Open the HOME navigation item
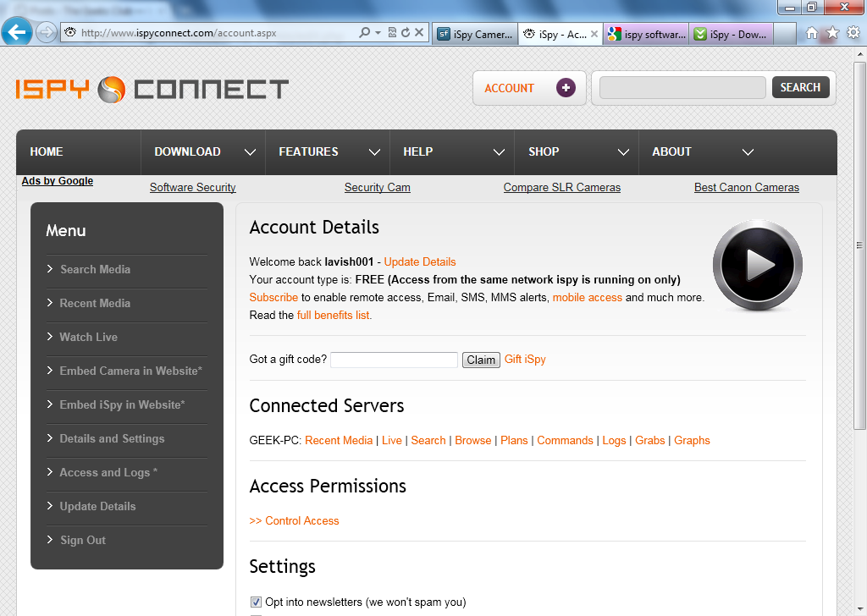The width and height of the screenshot is (867, 616). [47, 152]
